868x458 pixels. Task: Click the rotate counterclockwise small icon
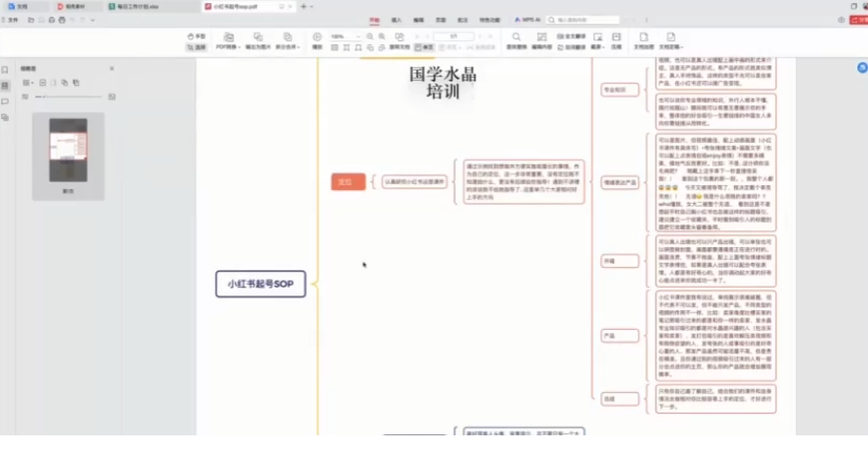[370, 47]
